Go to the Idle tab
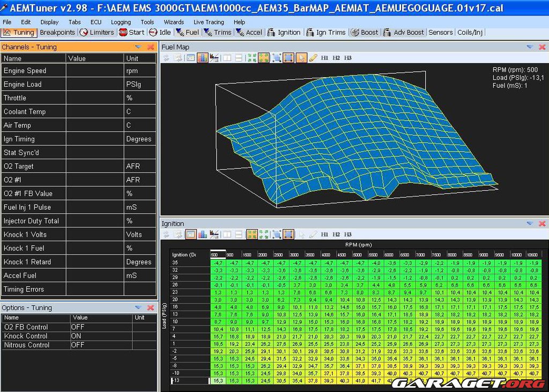This screenshot has height=392, width=549. click(160, 33)
